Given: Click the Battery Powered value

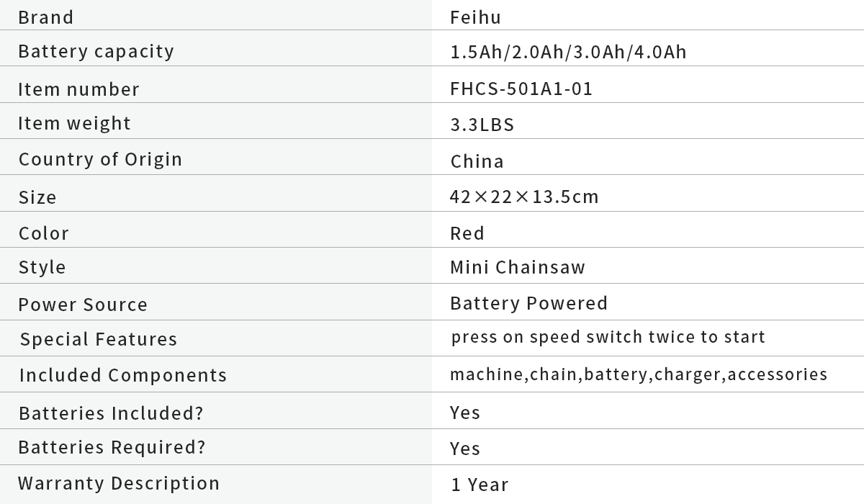Looking at the screenshot, I should (528, 303).
